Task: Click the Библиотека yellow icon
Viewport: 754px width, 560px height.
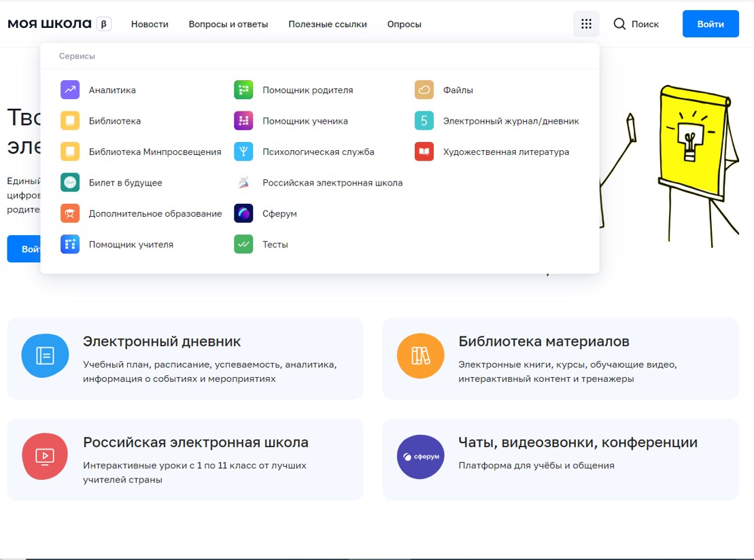Action: click(x=70, y=121)
